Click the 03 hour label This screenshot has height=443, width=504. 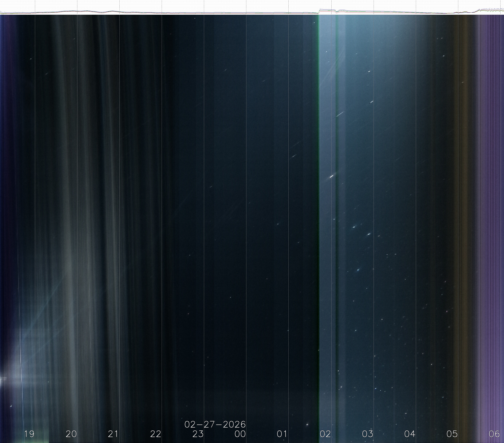pyautogui.click(x=368, y=434)
